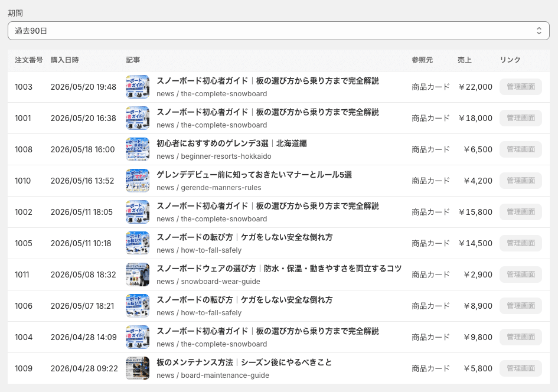Click order number 1011
The image size is (558, 392).
coord(22,275)
